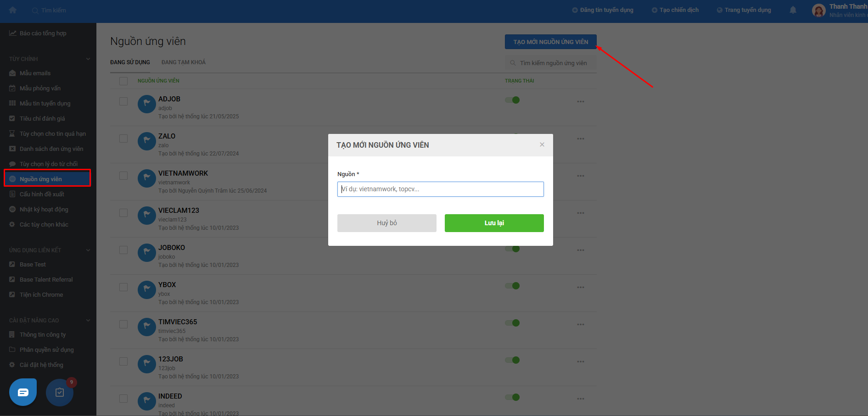Click the Lưu lại button

click(494, 223)
